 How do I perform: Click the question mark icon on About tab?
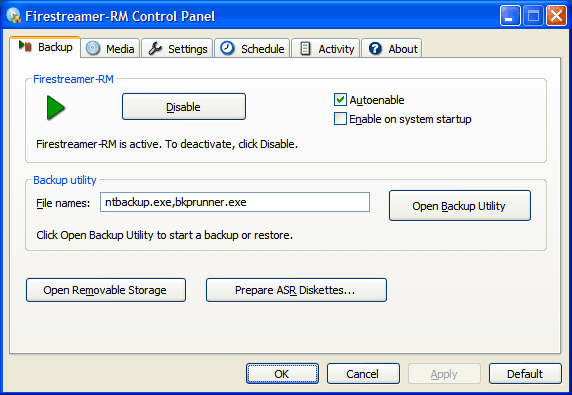click(x=375, y=48)
